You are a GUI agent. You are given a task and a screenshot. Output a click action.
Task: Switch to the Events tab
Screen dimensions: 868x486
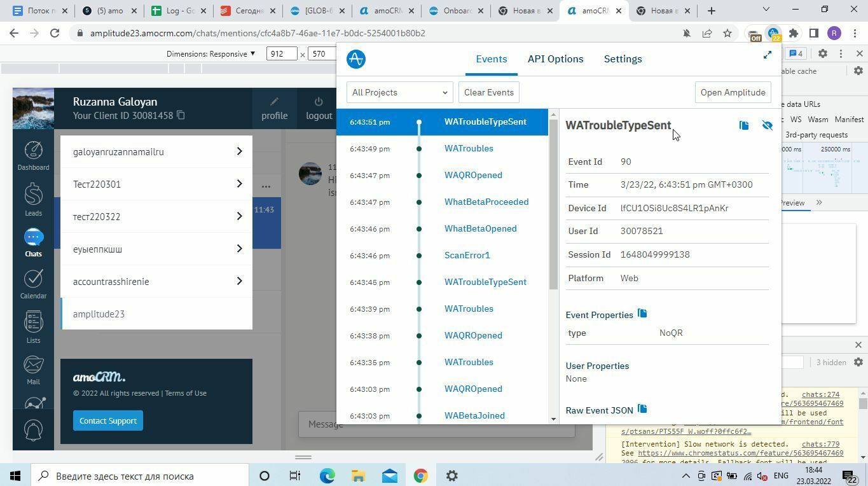click(x=491, y=59)
